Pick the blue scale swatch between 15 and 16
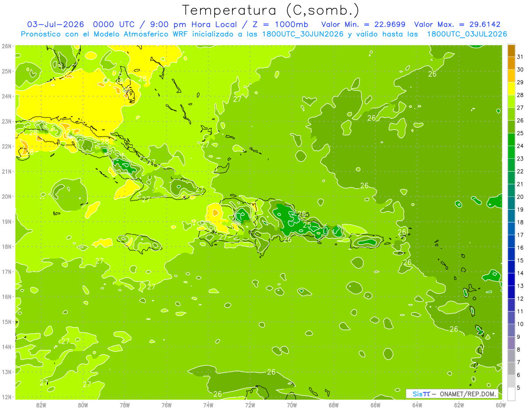The height and width of the screenshot is (411, 532). (511, 254)
